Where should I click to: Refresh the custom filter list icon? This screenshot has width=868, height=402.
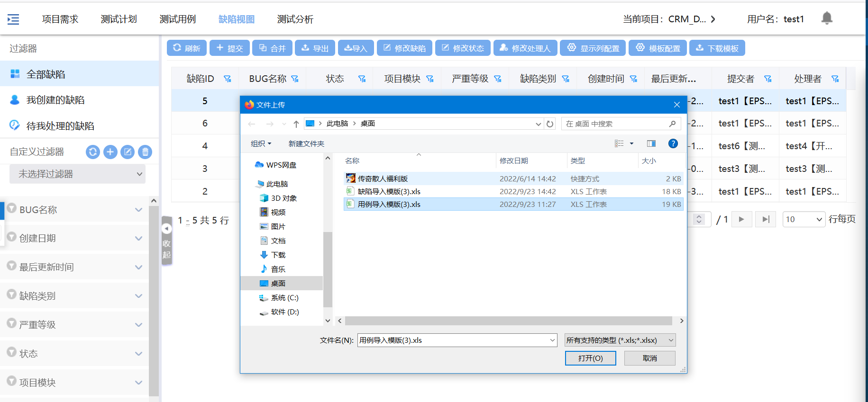(93, 152)
